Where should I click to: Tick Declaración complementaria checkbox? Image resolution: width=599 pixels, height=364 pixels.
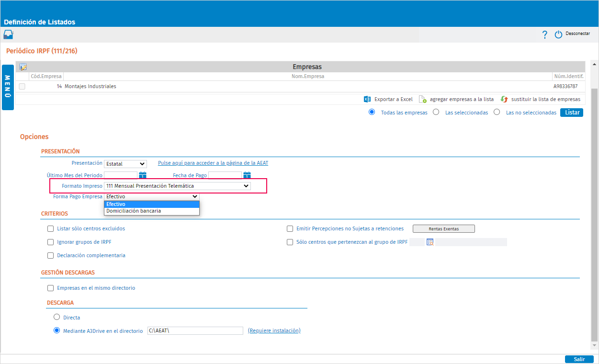tap(51, 255)
